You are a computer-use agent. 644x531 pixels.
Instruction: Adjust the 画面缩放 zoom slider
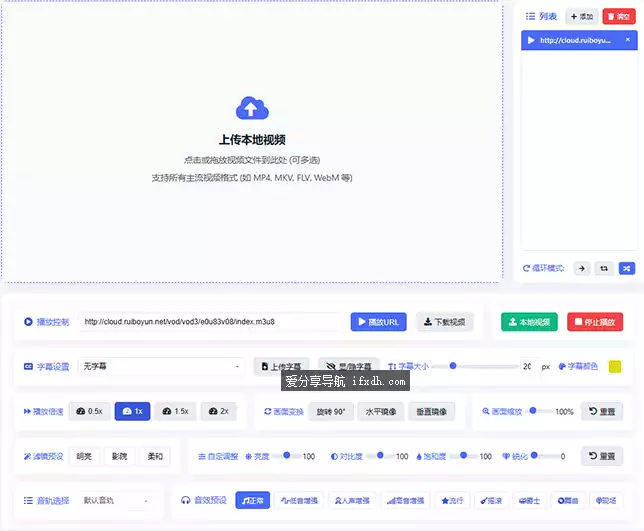point(538,411)
